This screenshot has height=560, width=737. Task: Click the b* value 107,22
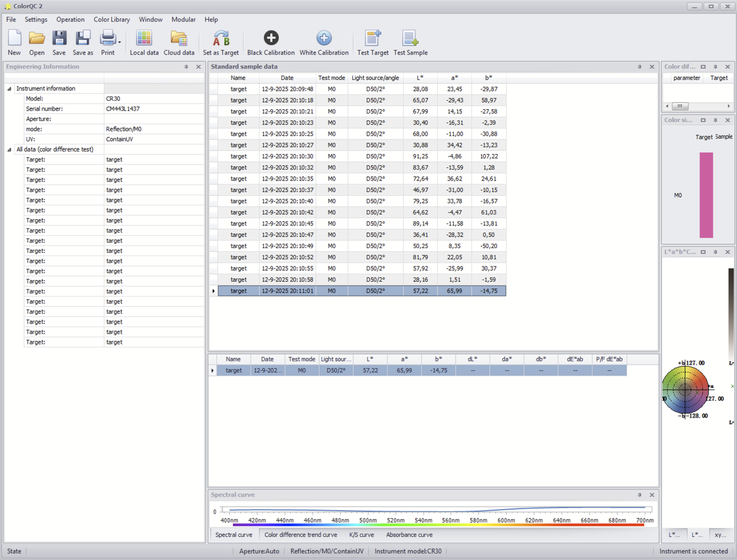tap(489, 157)
